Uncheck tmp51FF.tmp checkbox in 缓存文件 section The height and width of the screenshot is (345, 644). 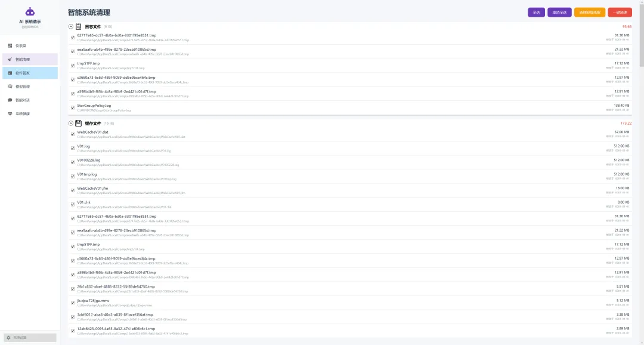(x=73, y=247)
